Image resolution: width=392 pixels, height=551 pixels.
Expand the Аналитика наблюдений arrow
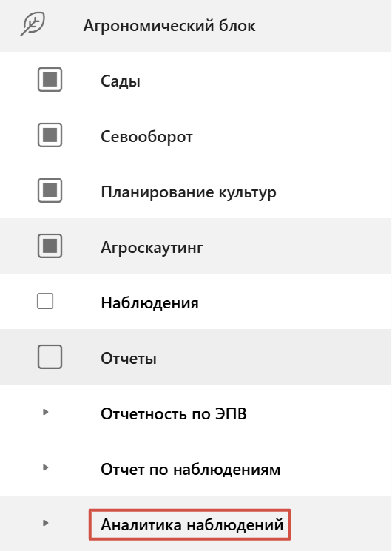tap(45, 523)
